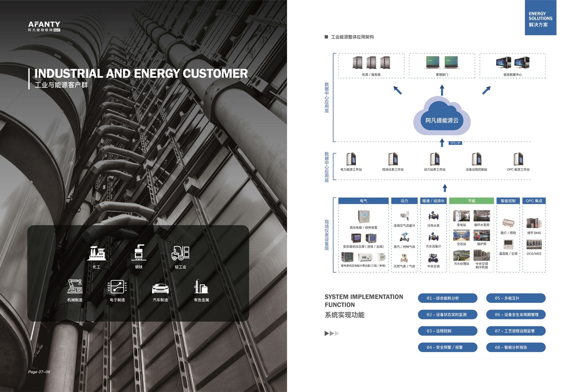Click the 设备远程控制站 workstation icon
Viewport: 574px width, 392px height.
[476, 159]
